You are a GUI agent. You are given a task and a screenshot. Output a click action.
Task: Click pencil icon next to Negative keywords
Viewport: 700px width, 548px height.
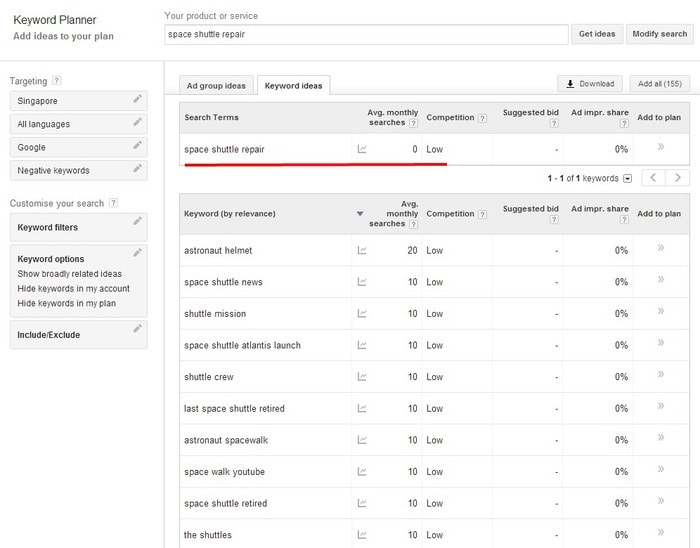click(x=138, y=168)
